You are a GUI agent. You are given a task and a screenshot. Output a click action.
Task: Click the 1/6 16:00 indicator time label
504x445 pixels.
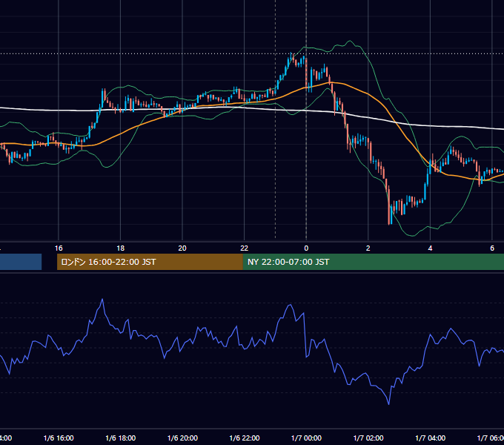pyautogui.click(x=59, y=438)
